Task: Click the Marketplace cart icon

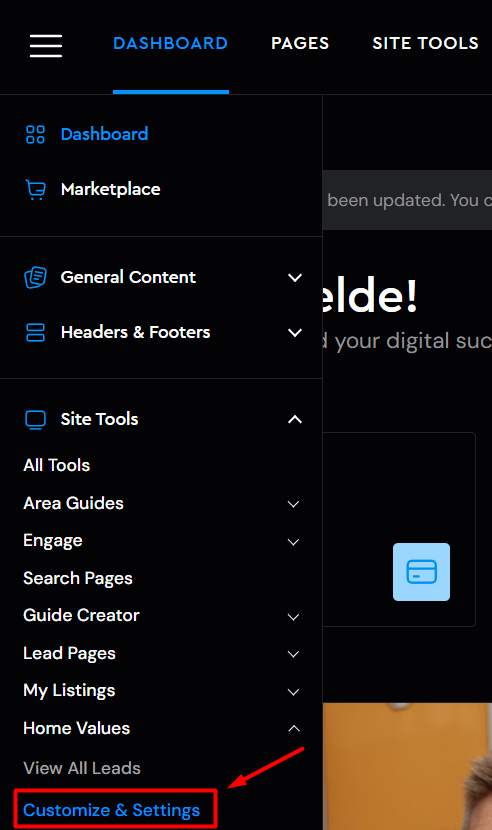Action: 35,190
